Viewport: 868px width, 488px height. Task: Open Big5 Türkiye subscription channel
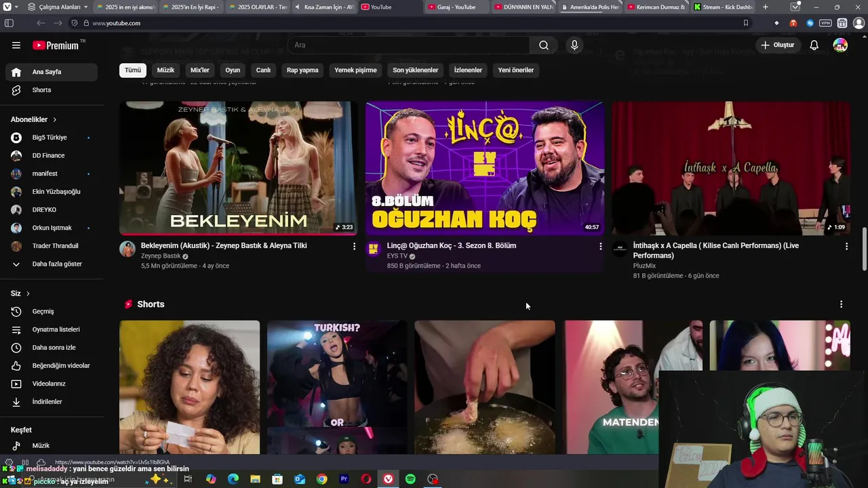coord(52,138)
